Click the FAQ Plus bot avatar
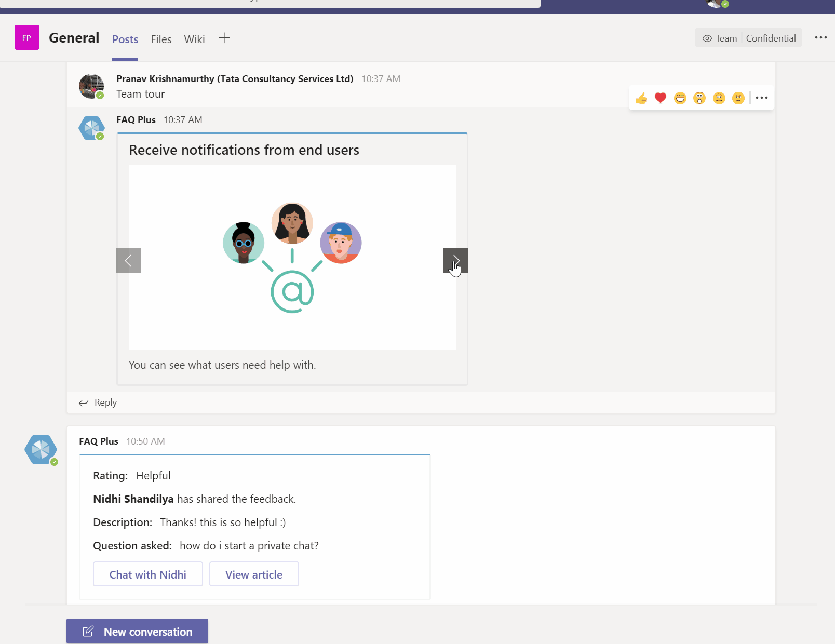 coord(91,128)
